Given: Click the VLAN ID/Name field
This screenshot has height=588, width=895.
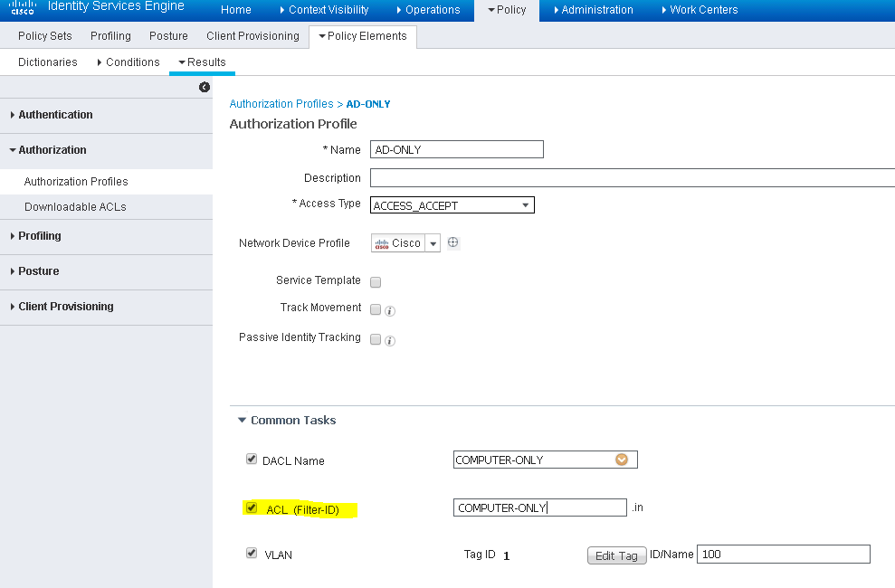Looking at the screenshot, I should click(783, 555).
